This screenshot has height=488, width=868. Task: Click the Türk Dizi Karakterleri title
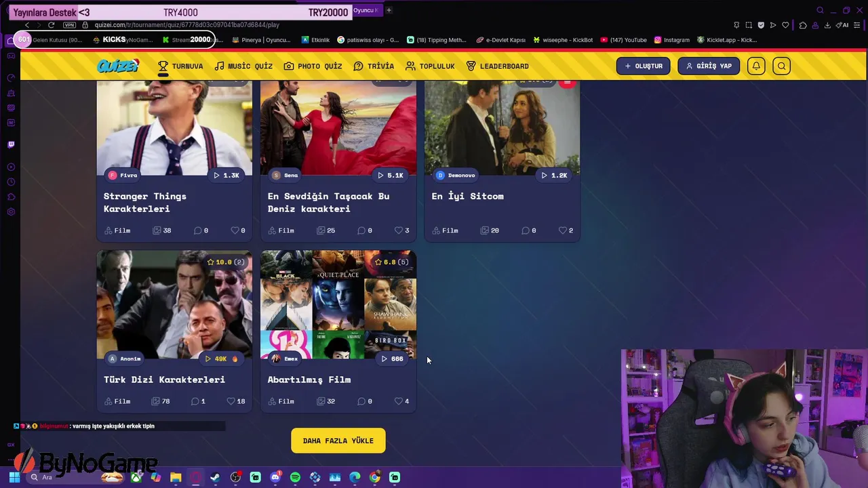point(164,380)
